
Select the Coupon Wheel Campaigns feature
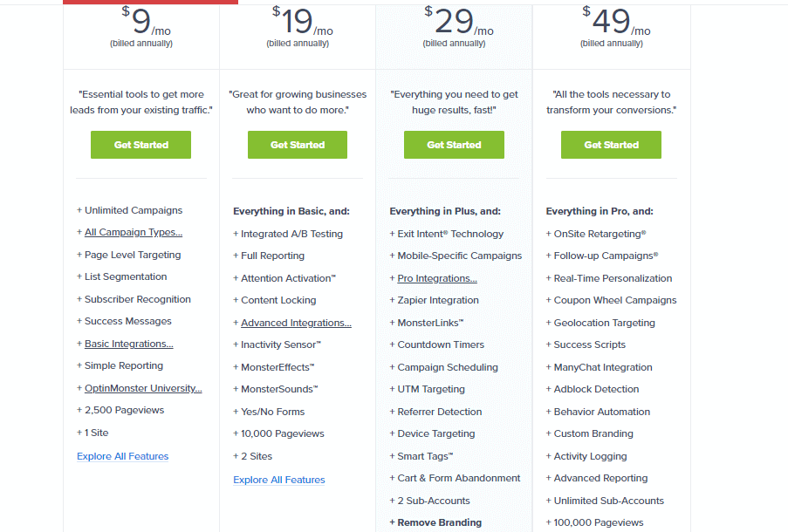(614, 299)
